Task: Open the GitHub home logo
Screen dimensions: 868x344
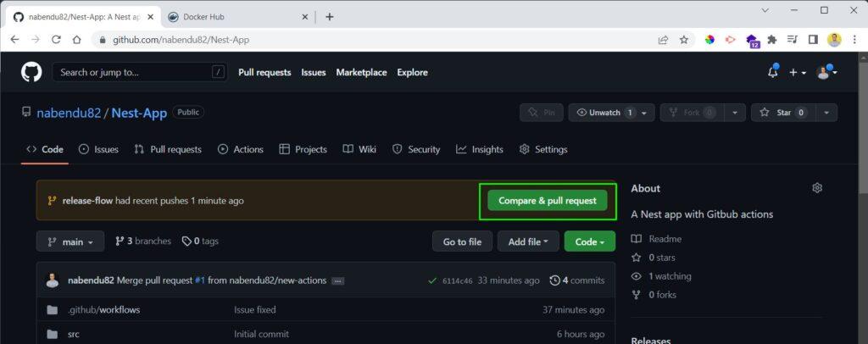Action: (x=31, y=73)
